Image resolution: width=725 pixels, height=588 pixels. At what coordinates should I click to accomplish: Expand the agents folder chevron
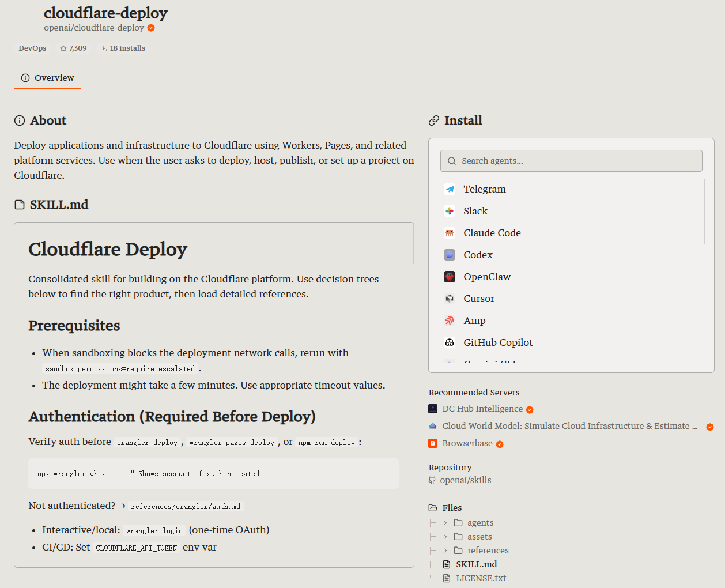(x=445, y=523)
